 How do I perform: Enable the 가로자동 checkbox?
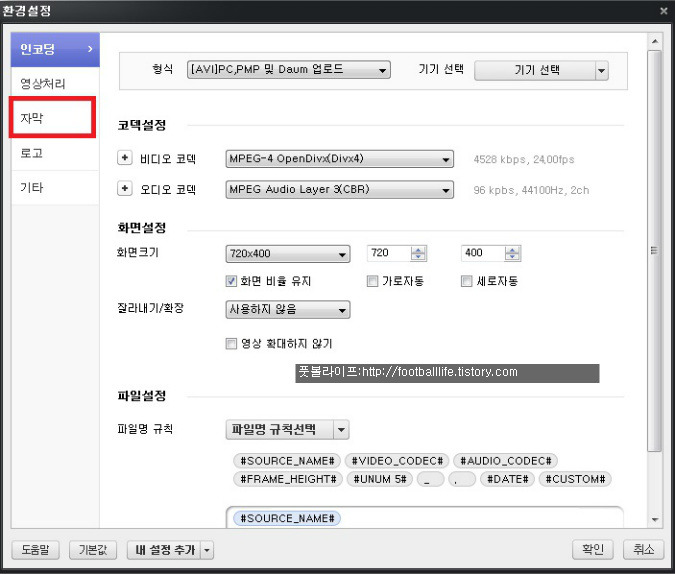[372, 281]
